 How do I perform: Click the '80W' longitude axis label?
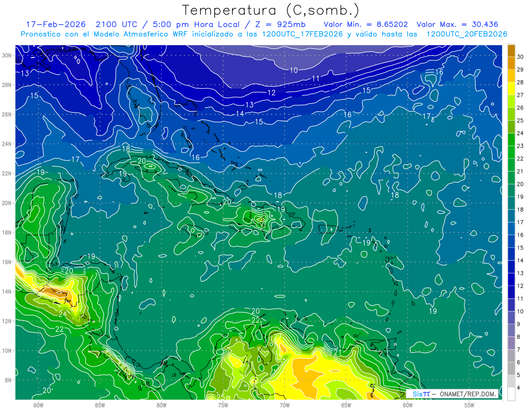tap(161, 405)
